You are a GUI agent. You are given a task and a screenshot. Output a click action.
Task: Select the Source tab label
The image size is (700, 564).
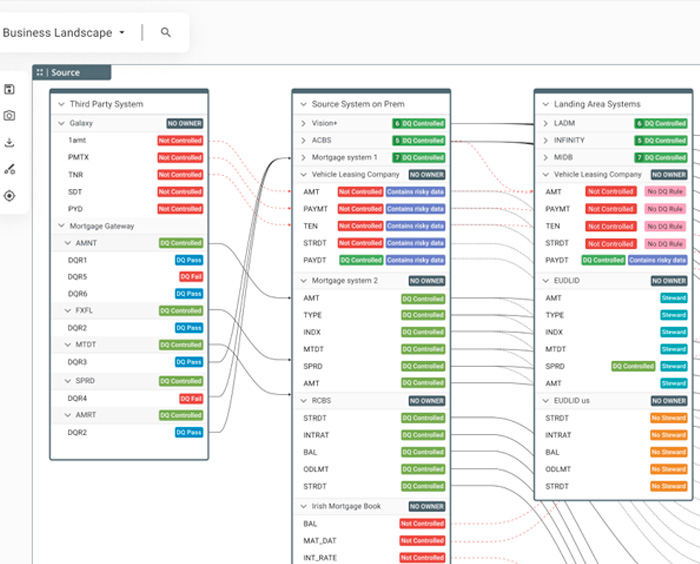tap(65, 72)
